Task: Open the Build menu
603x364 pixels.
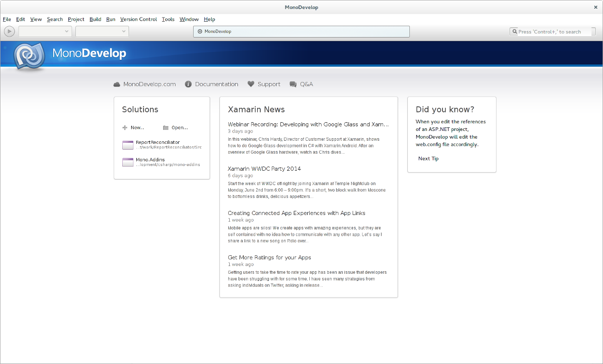Action: coord(95,19)
